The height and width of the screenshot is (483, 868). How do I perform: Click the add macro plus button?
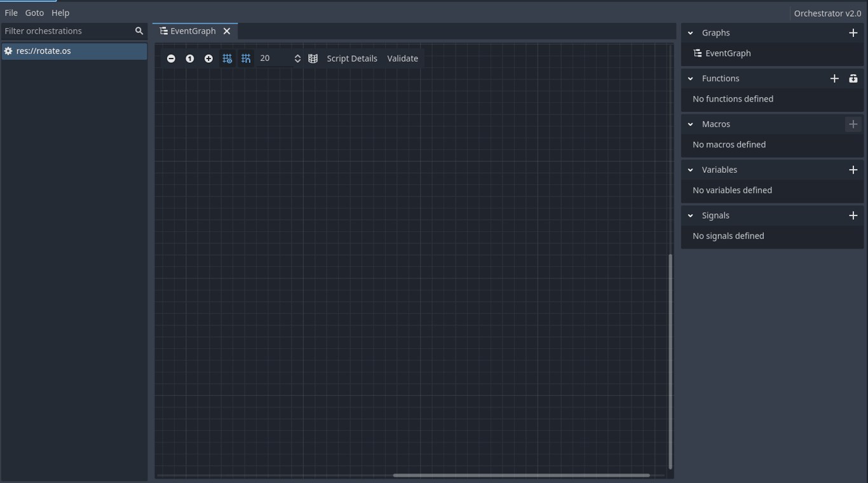click(853, 125)
